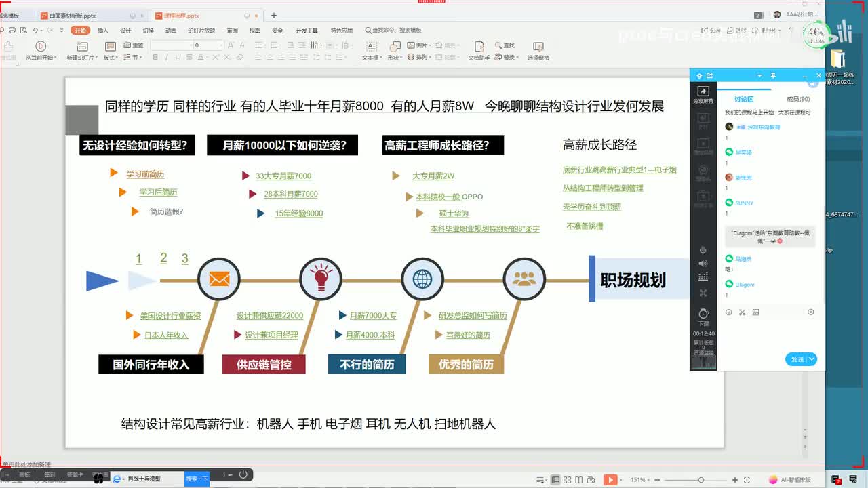Toggle the speaker volume icon in live panel

click(703, 263)
